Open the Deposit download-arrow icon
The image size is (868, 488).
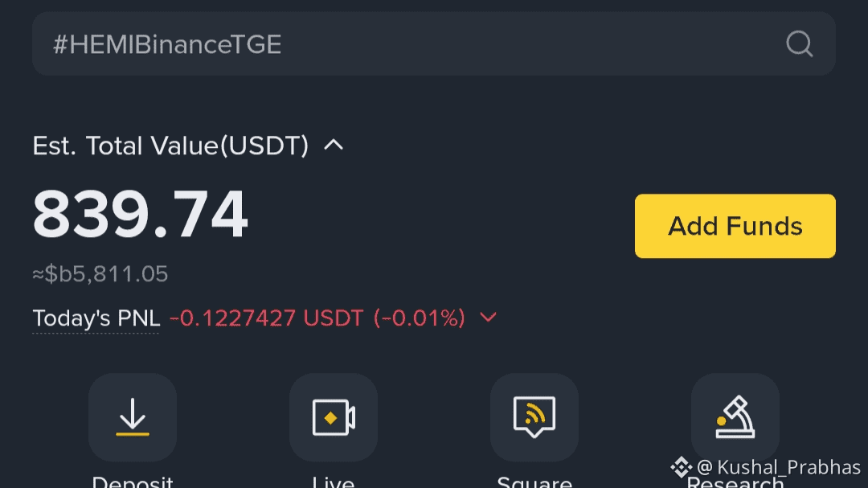click(133, 417)
